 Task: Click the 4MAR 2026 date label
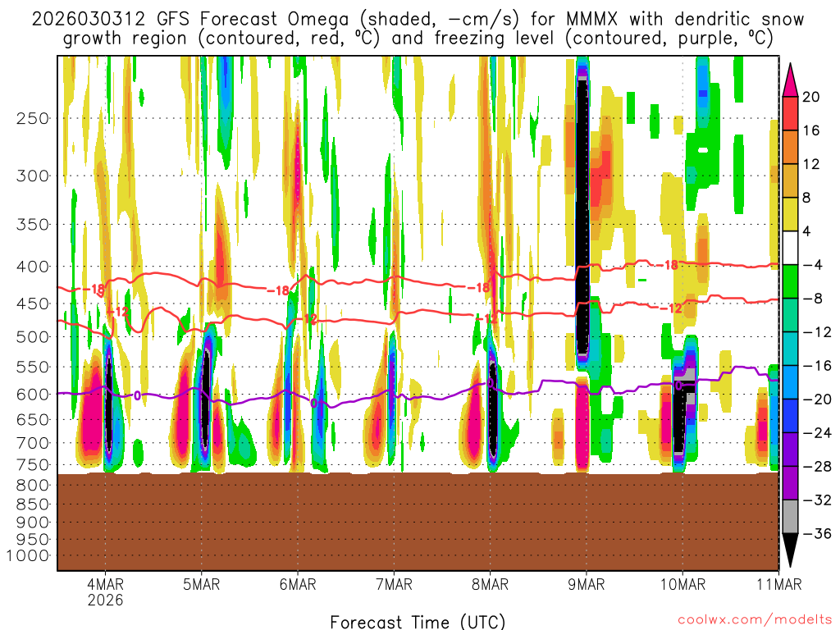[x=105, y=591]
